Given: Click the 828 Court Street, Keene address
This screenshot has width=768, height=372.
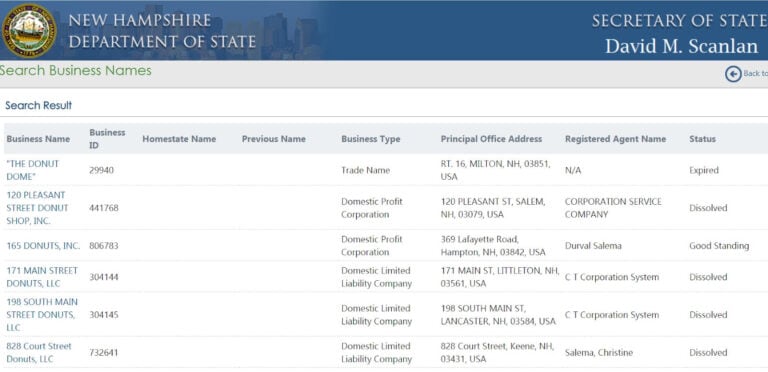Looking at the screenshot, I should coord(497,352).
